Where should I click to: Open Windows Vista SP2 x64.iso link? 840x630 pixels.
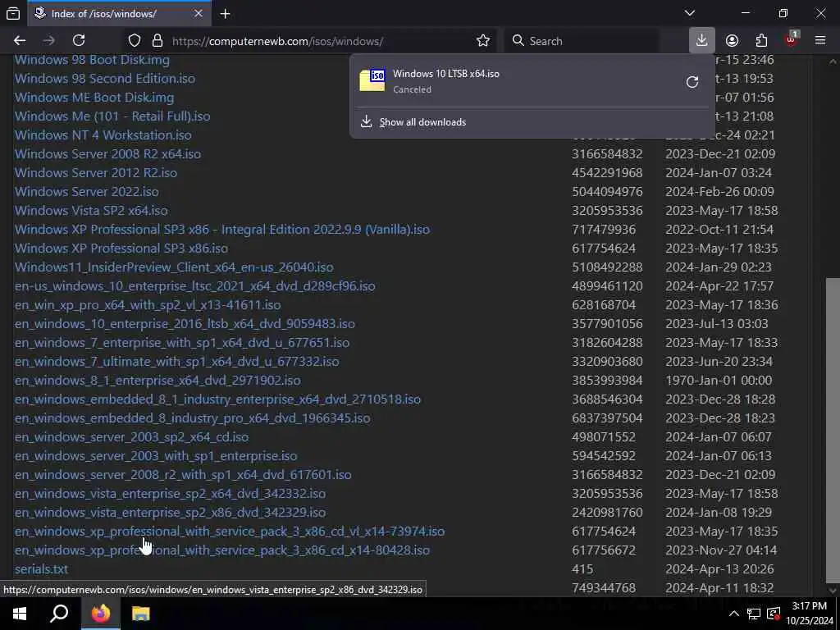point(91,211)
